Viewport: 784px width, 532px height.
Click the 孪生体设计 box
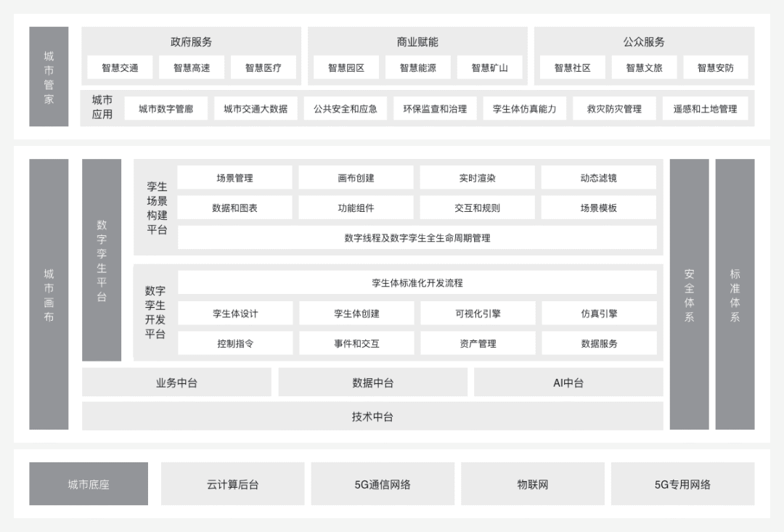coord(235,313)
